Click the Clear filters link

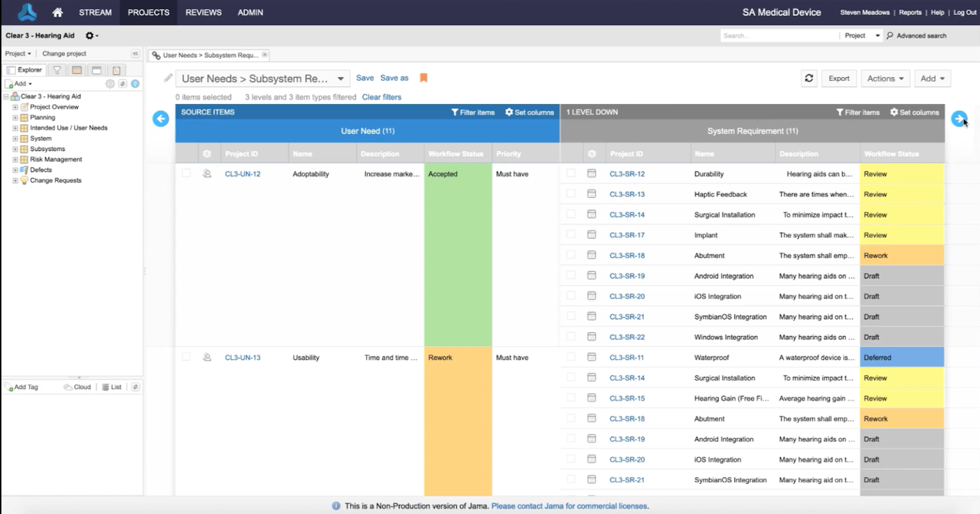click(381, 97)
